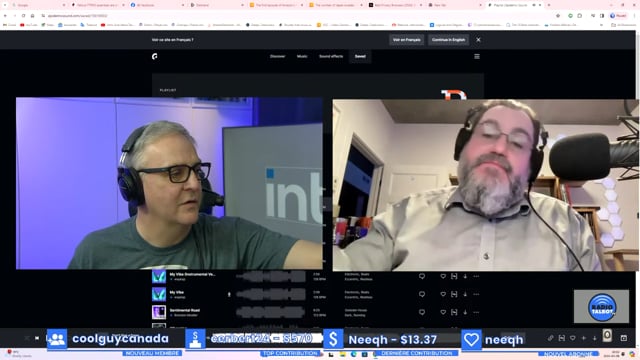Open the Discover tab in the site navigation
Image resolution: width=640 pixels, height=360 pixels.
278,56
